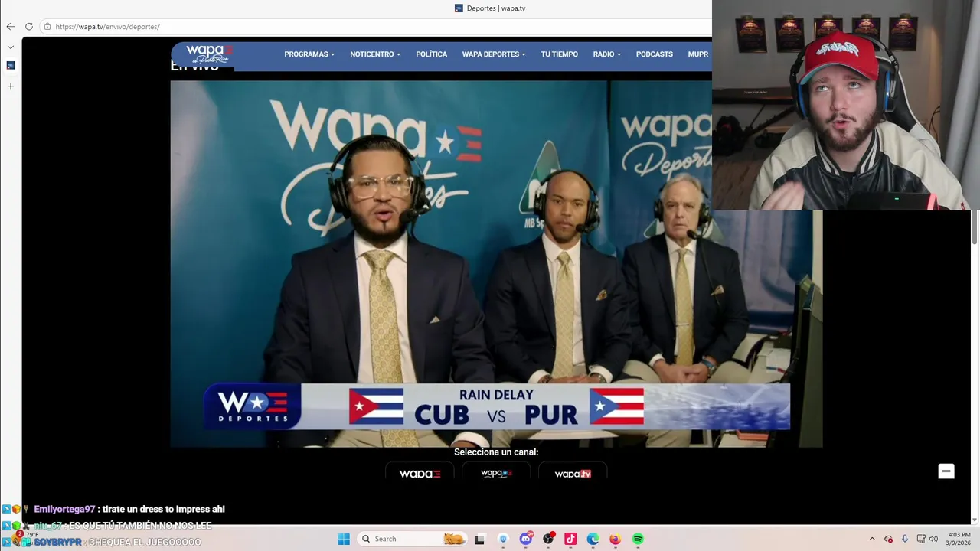Screen dimensions: 980x551
Task: Expand the RADIO menu
Action: [606, 54]
